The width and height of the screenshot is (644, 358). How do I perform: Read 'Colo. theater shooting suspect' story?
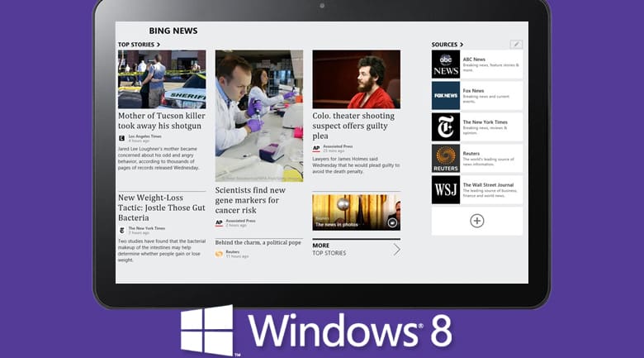355,126
